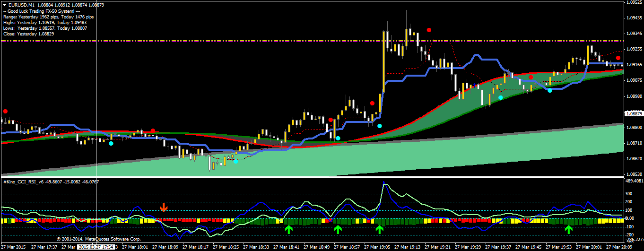Image resolution: width=644 pixels, height=251 pixels.
Task: Click the green up arrow near 18:49
Action: tap(338, 230)
